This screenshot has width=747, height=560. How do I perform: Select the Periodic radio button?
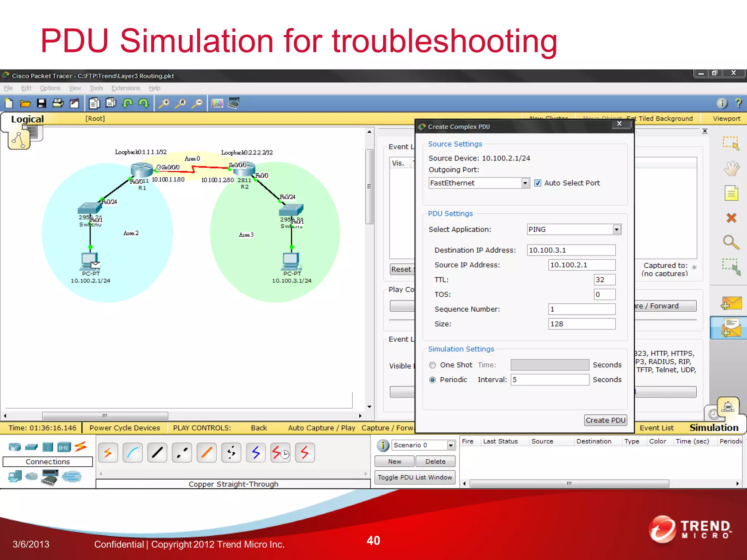pyautogui.click(x=433, y=380)
